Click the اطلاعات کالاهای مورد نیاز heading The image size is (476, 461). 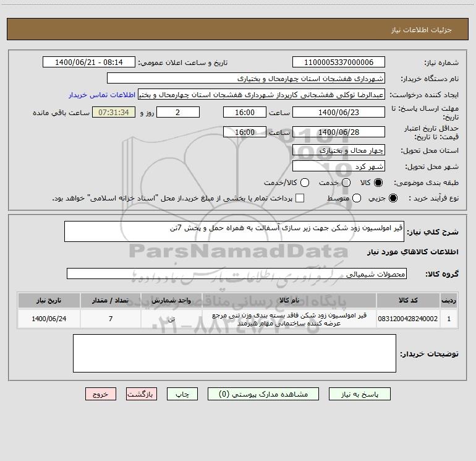click(412, 252)
